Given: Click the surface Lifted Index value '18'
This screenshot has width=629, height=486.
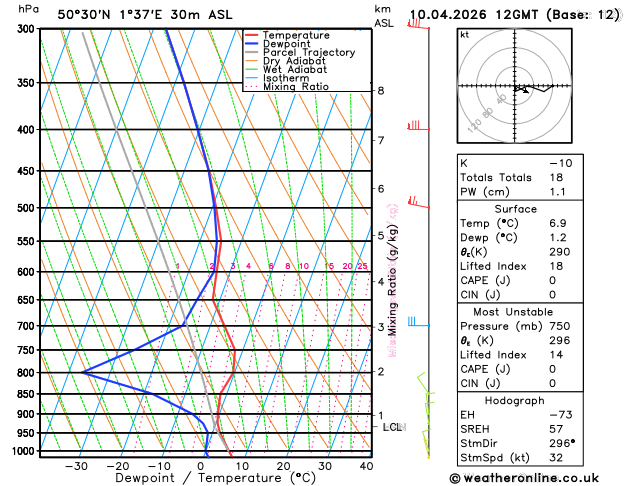Looking at the screenshot, I should pos(556,266).
